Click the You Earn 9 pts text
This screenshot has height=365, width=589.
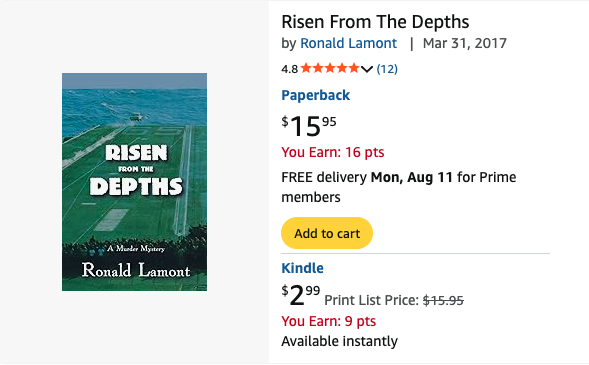click(329, 321)
